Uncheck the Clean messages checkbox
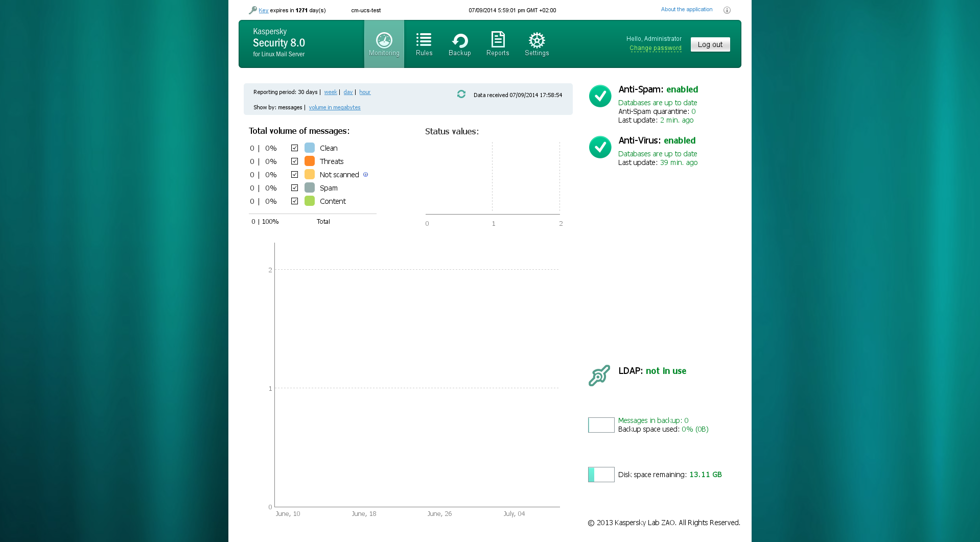The width and height of the screenshot is (980, 542). tap(294, 148)
